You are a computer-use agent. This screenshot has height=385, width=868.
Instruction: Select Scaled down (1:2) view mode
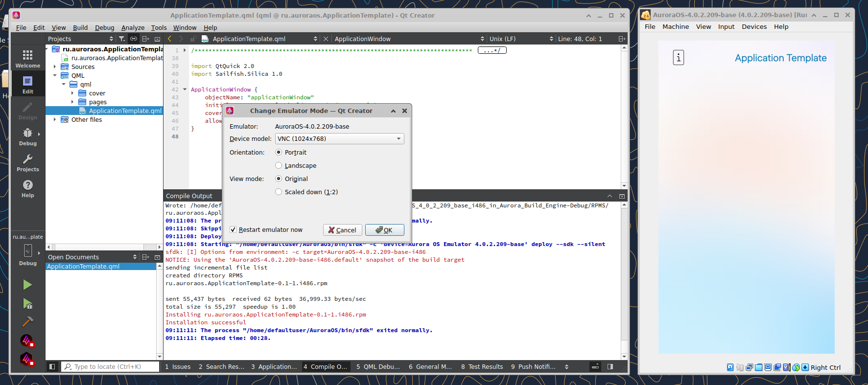[306, 192]
